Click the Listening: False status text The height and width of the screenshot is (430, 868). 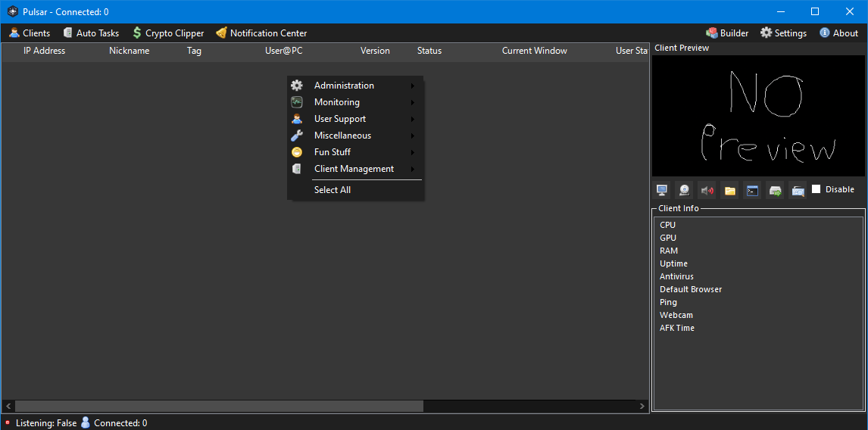[46, 422]
